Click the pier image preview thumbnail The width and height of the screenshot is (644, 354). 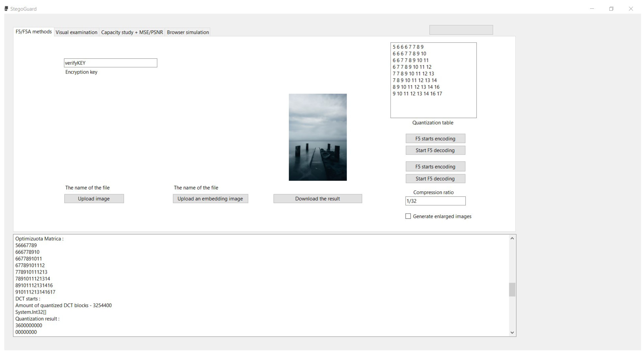(318, 137)
